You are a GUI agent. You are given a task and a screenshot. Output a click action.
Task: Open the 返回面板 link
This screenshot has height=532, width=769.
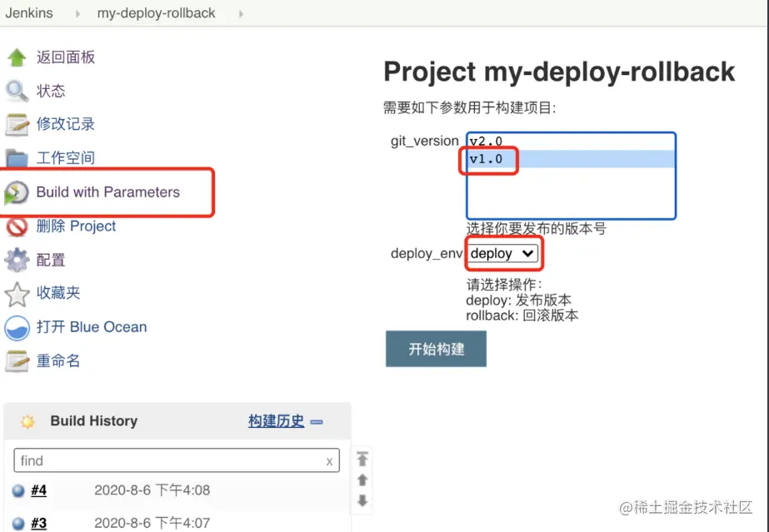click(x=66, y=57)
